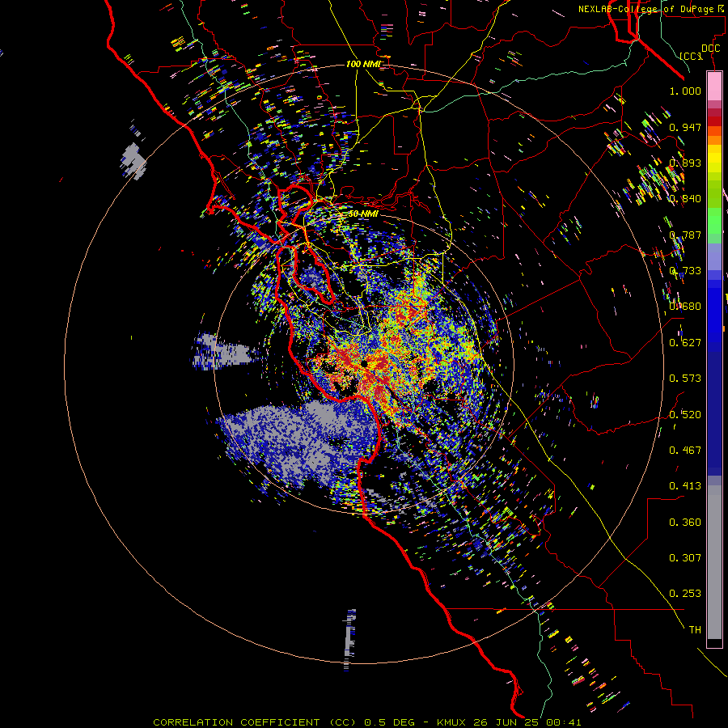
Task: Click the black radar site dot at the center
Action: point(364,363)
